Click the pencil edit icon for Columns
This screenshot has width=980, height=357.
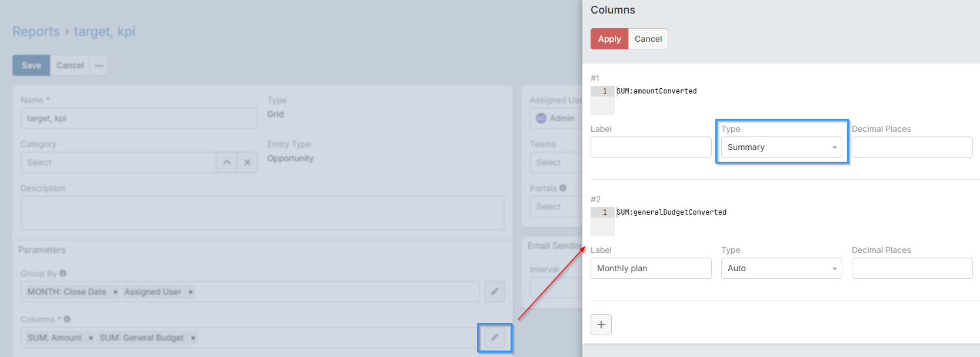[494, 338]
